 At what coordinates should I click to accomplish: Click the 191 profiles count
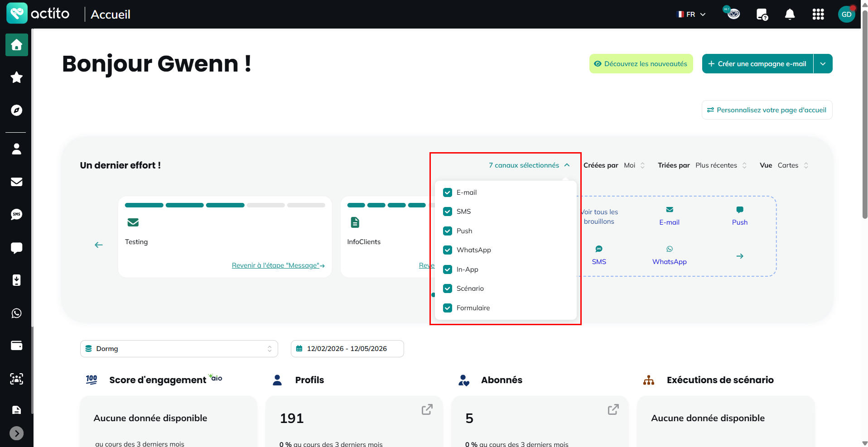click(292, 418)
